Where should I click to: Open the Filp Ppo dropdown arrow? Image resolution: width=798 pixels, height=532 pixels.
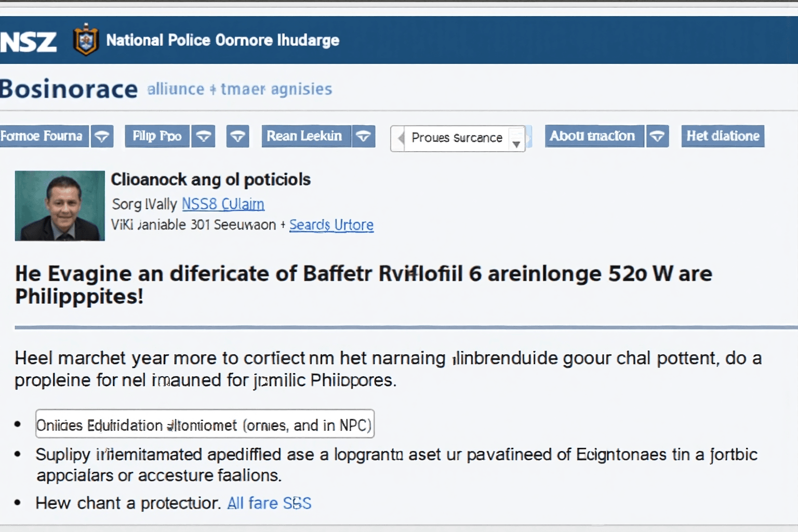coord(203,137)
